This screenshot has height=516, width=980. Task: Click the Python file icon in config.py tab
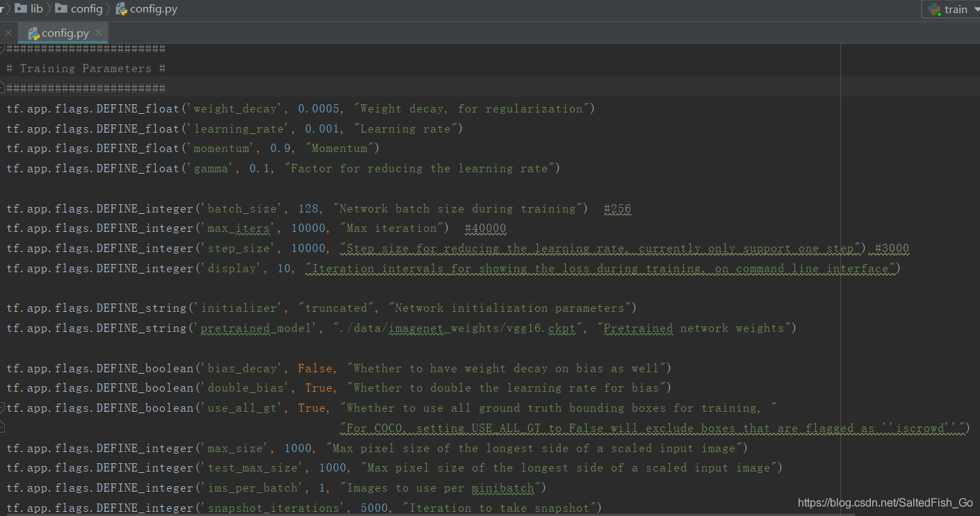(33, 33)
